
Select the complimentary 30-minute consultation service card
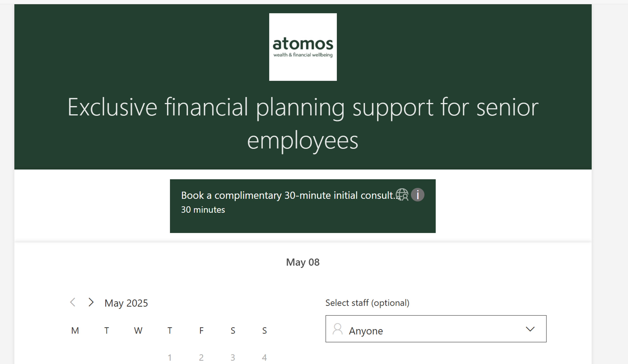click(303, 206)
